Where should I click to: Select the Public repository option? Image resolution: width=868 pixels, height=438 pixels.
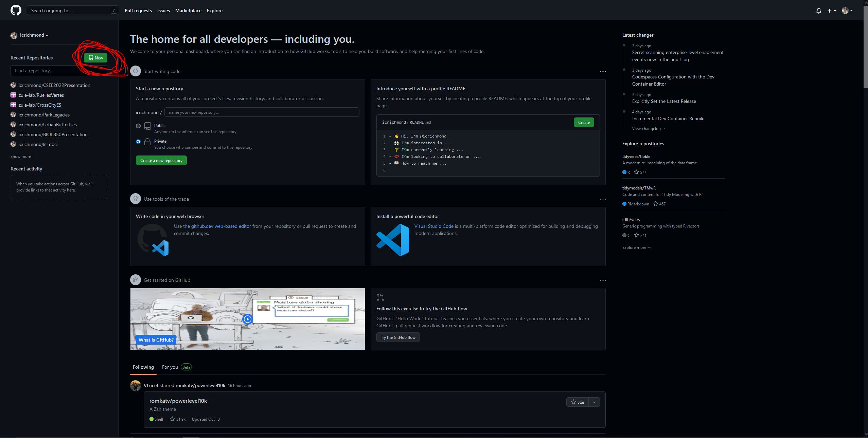[138, 126]
